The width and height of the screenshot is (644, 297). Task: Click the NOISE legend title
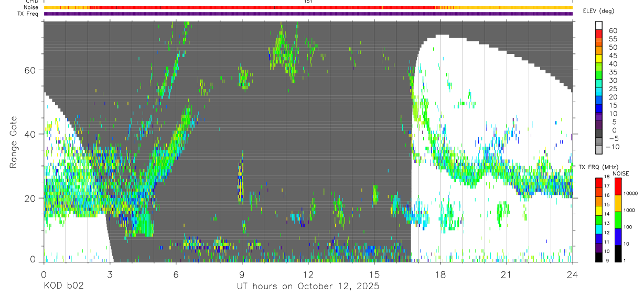[621, 173]
